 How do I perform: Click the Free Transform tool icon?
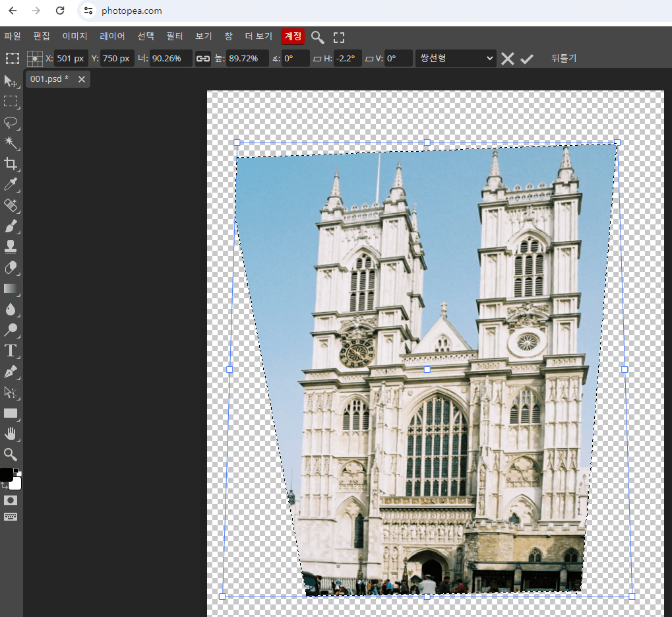(x=13, y=58)
